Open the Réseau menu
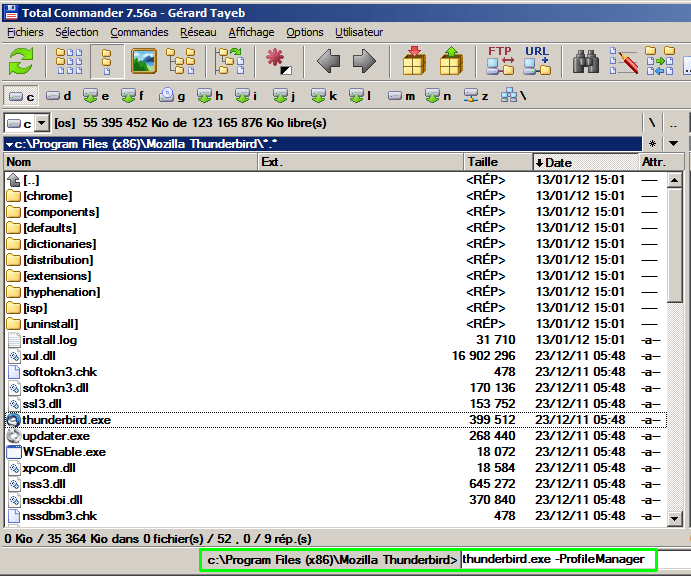 click(x=198, y=32)
